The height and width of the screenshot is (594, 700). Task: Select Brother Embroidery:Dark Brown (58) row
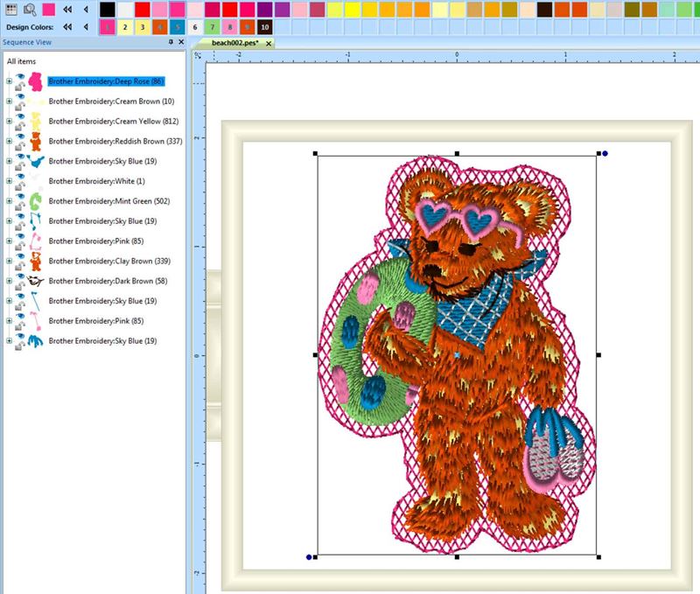[108, 281]
